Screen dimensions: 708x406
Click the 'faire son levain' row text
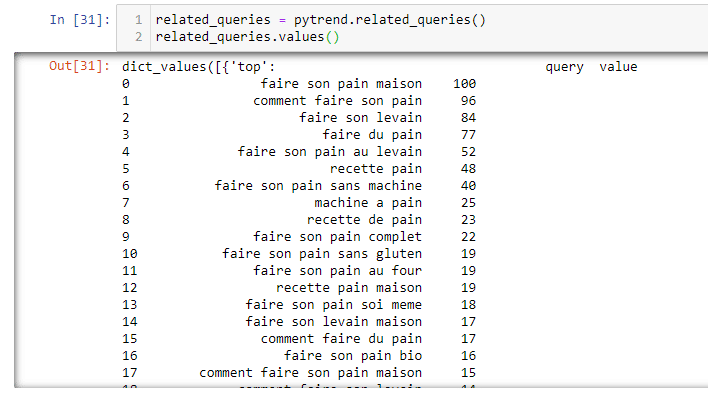[x=360, y=118]
